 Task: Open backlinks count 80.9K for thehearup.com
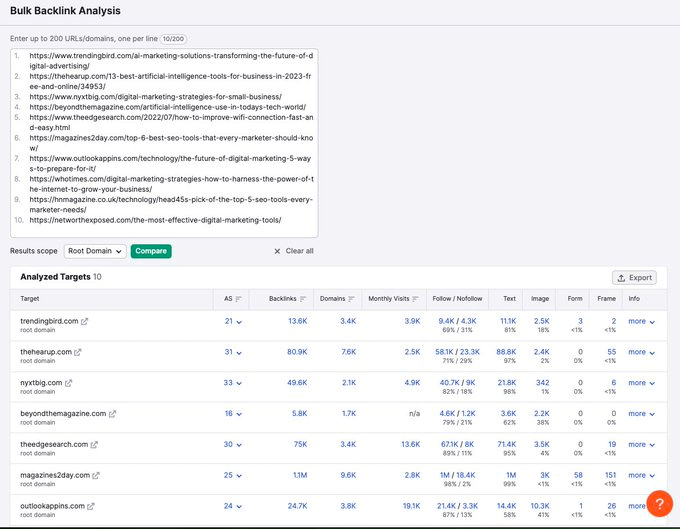pos(296,352)
